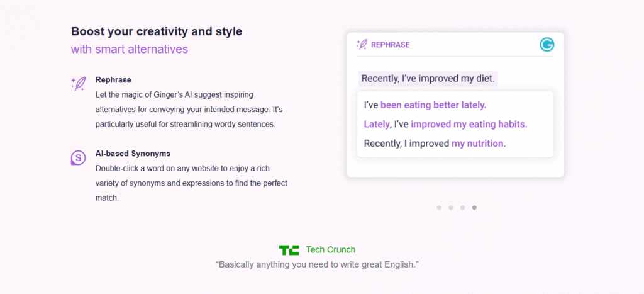Select suggestion "Recently, I improved my nutrition."
Viewport: 644px width, 294px height.
435,143
